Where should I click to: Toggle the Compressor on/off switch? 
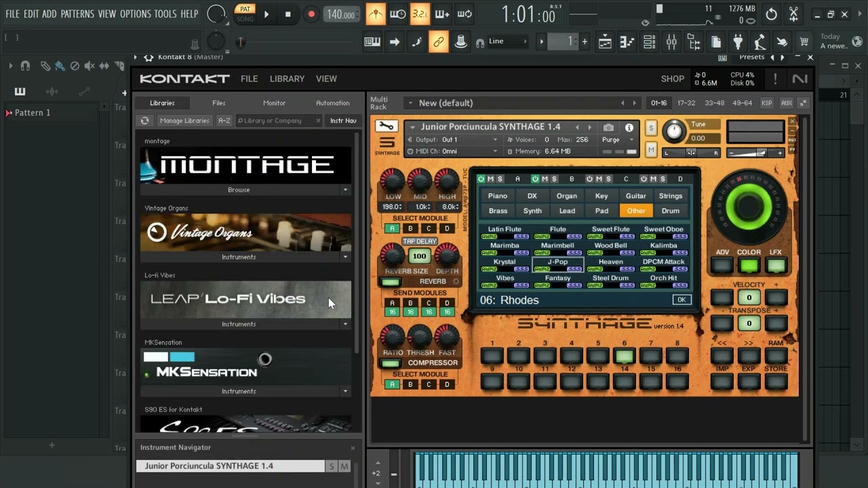(391, 363)
